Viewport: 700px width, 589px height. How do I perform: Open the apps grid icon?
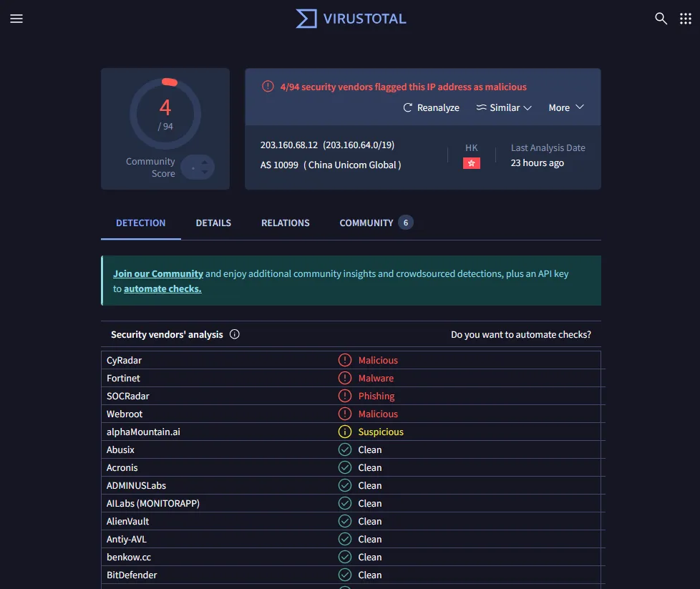click(x=685, y=19)
